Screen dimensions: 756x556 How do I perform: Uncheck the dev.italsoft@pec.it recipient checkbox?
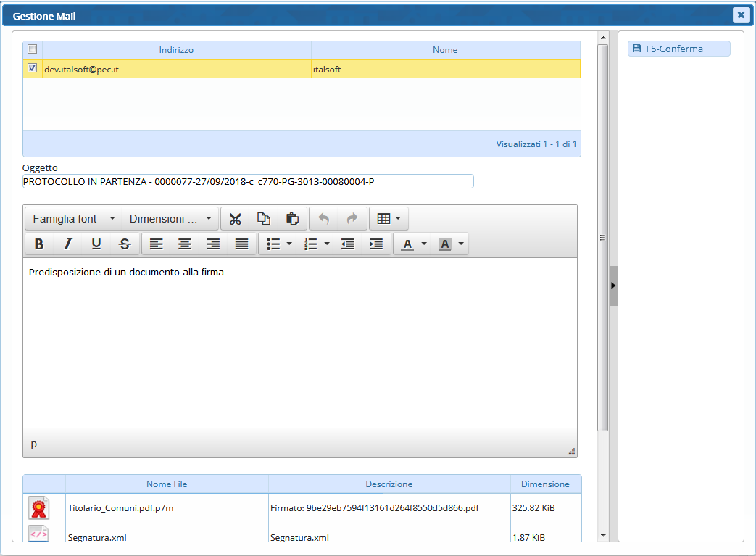(32, 69)
